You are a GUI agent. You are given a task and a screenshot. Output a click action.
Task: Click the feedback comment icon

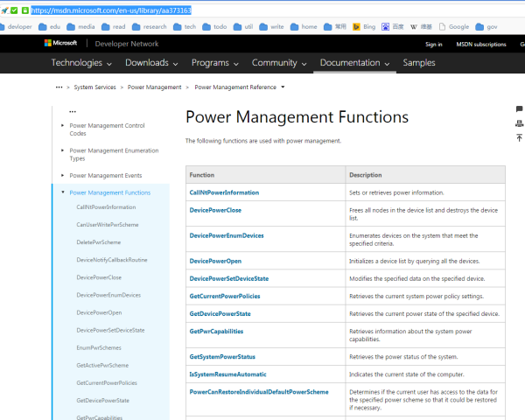519,108
